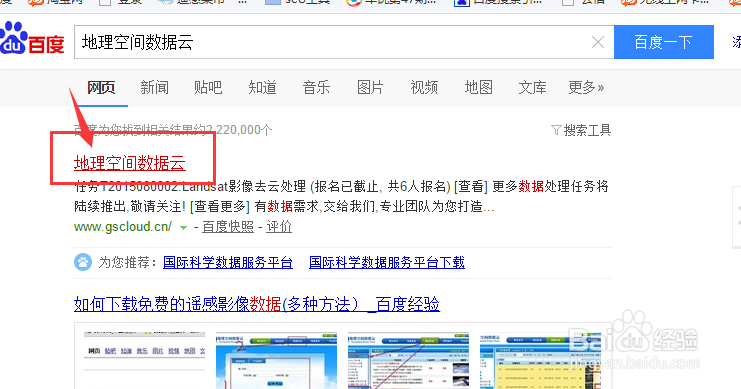The image size is (741, 389).
Task: Go to the 知道 tab
Action: 262,87
